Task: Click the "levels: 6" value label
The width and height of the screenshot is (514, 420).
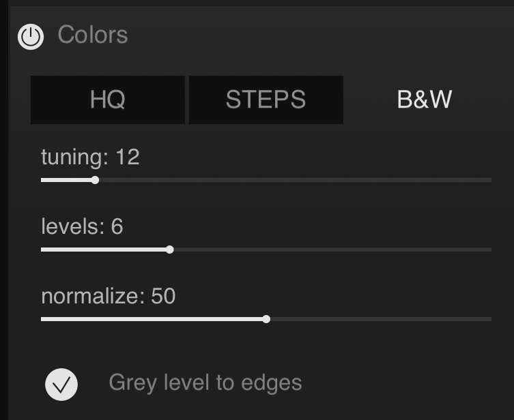Action: click(x=82, y=226)
